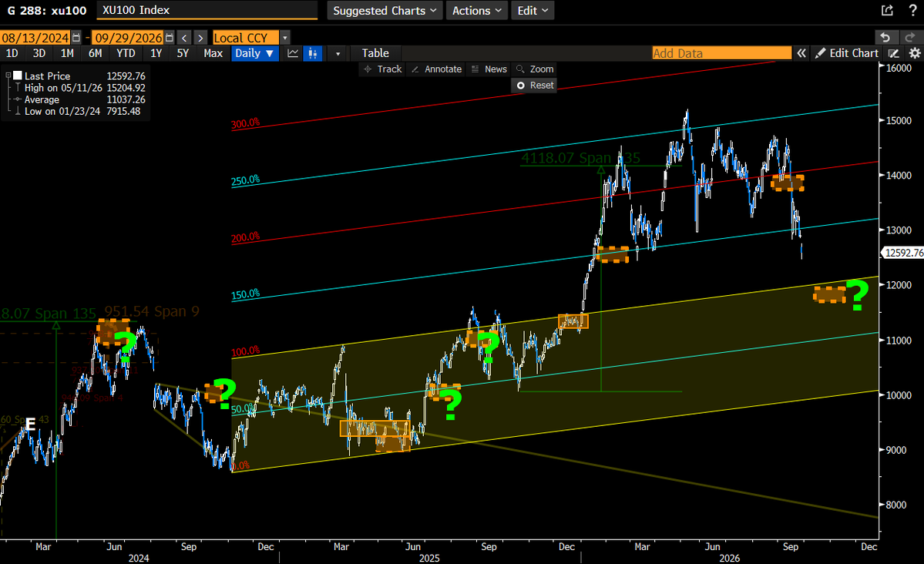Click the Edit Chart button
This screenshot has height=564, width=924.
pyautogui.click(x=847, y=53)
